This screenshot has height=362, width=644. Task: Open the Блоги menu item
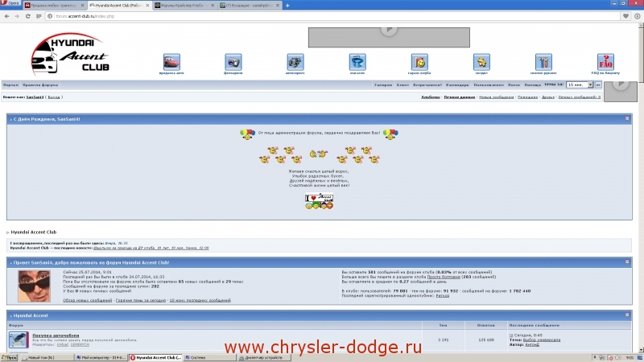[x=402, y=85]
